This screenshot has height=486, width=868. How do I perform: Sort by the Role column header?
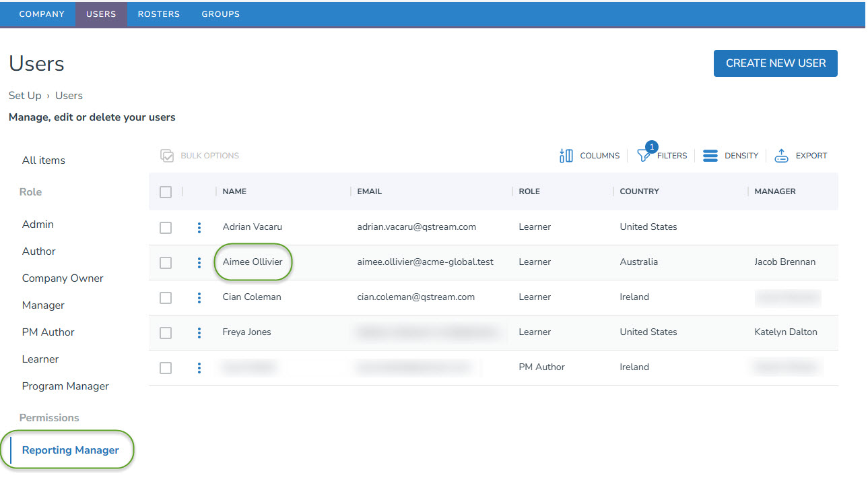tap(529, 191)
